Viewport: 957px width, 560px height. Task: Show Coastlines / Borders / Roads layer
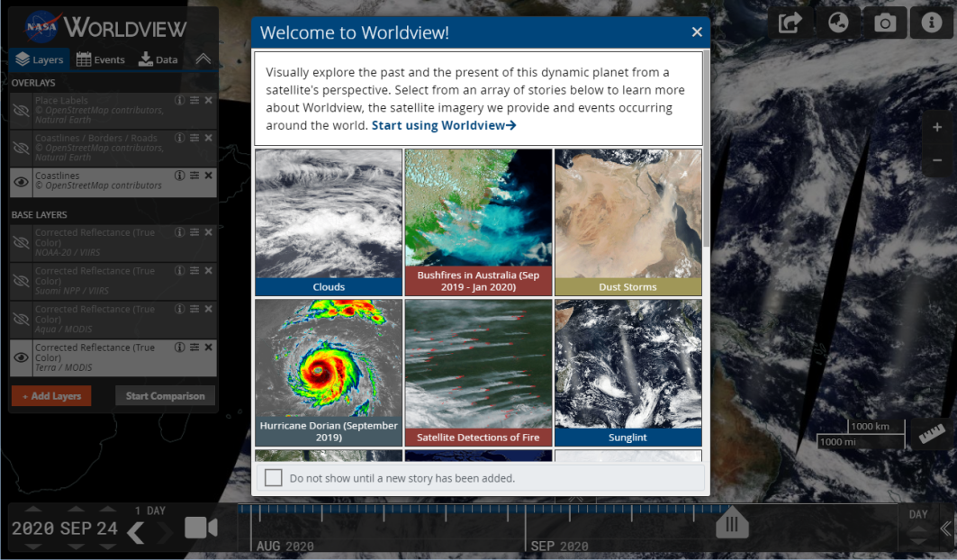tap(21, 149)
